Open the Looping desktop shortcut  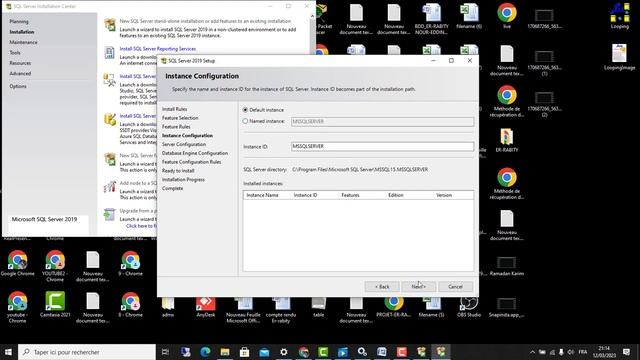[x=620, y=16]
